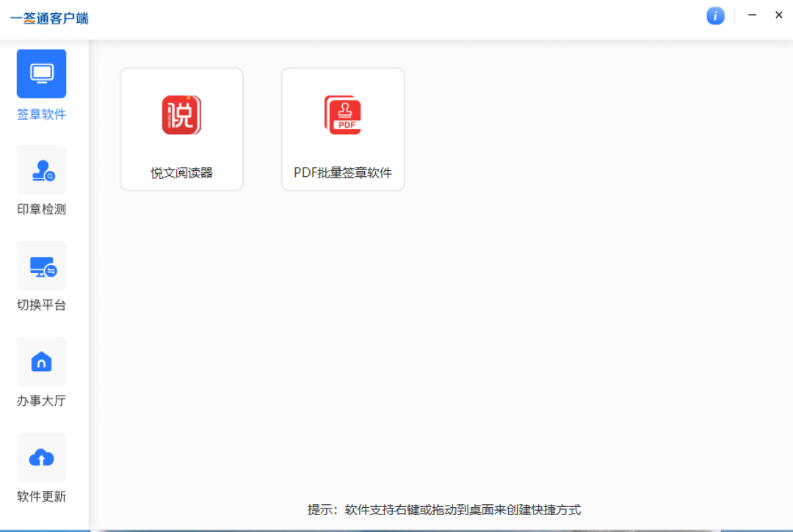
Task: Click the PDF批量签章软件 label text
Action: [x=342, y=173]
